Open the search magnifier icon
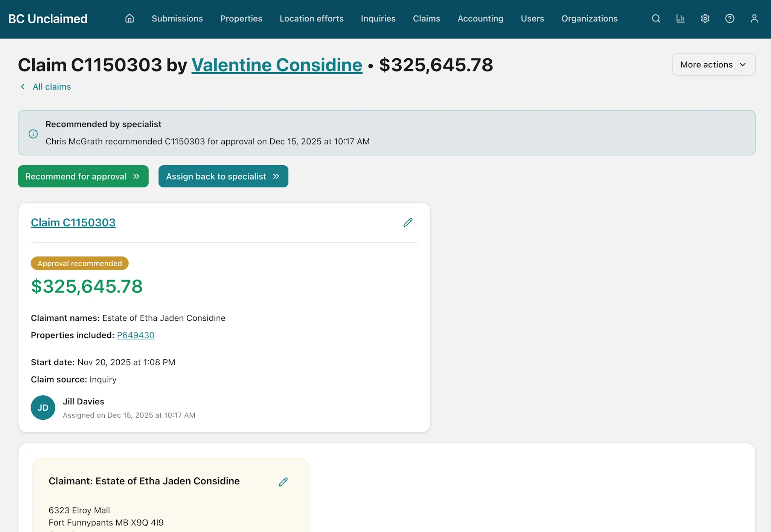Image resolution: width=771 pixels, height=532 pixels. coord(656,18)
